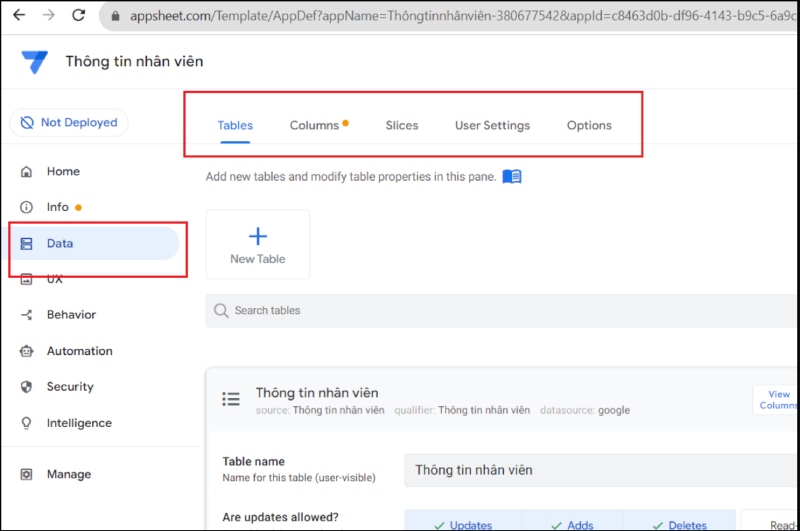The height and width of the screenshot is (531, 800).
Task: Open the Info section label
Action: click(x=58, y=207)
